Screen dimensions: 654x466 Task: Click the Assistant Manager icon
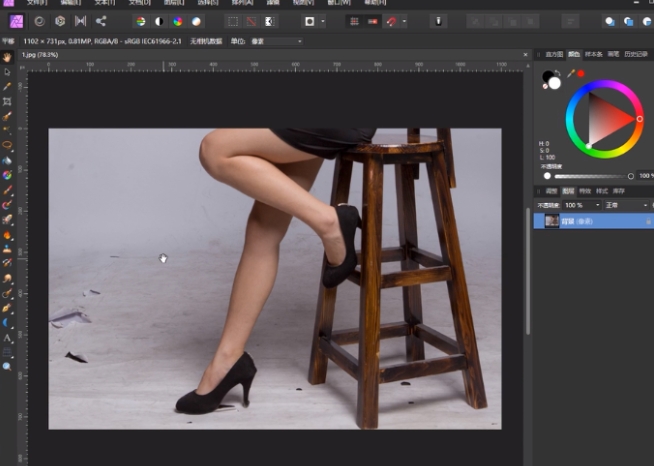point(438,22)
